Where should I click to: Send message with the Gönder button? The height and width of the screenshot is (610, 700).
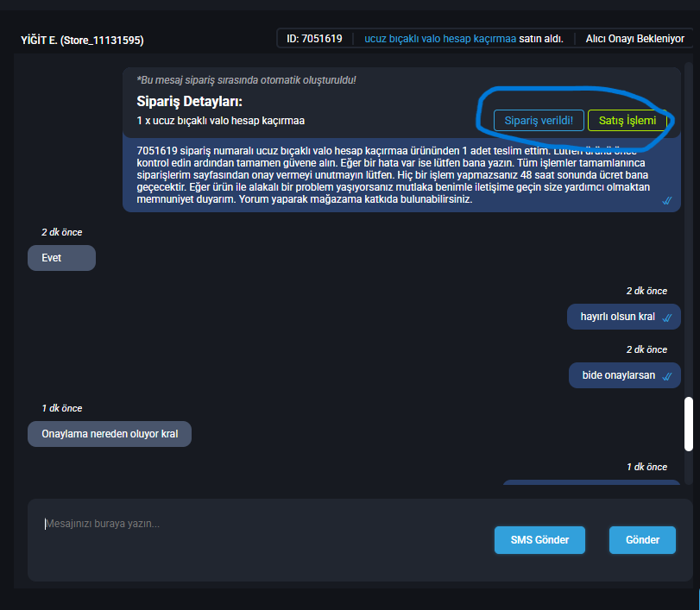[642, 540]
